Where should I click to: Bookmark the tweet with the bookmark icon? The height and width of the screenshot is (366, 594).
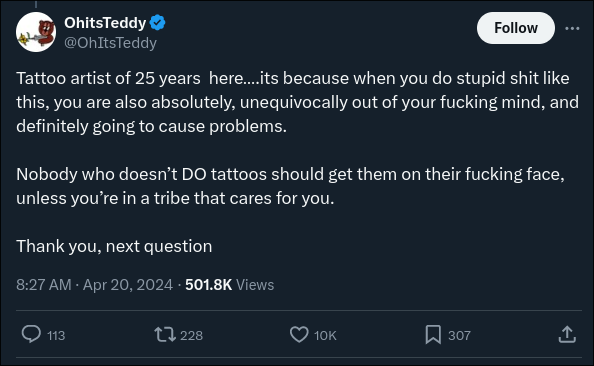(433, 335)
